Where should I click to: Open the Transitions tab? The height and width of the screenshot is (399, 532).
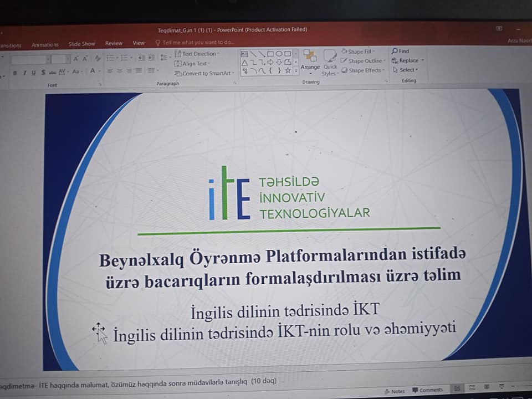coord(10,45)
